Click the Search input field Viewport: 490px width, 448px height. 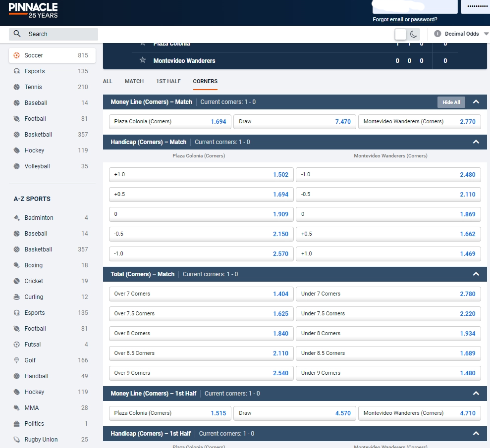52,34
